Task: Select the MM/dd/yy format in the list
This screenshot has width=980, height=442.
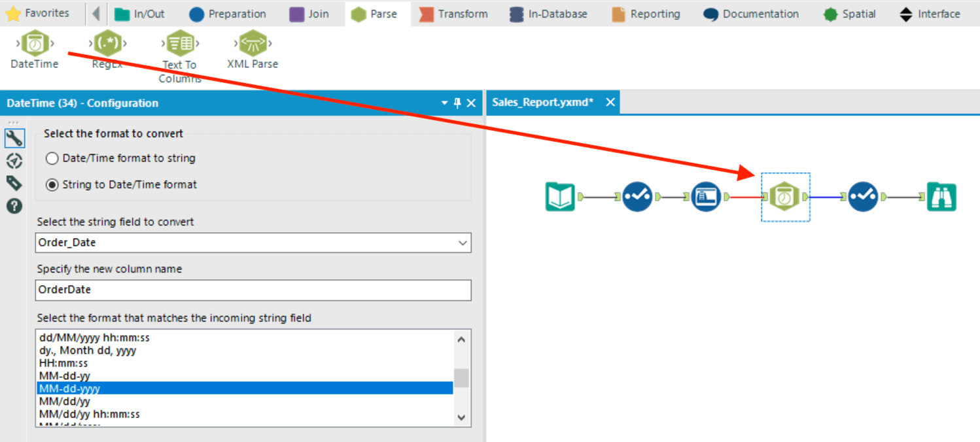Action: tap(64, 401)
